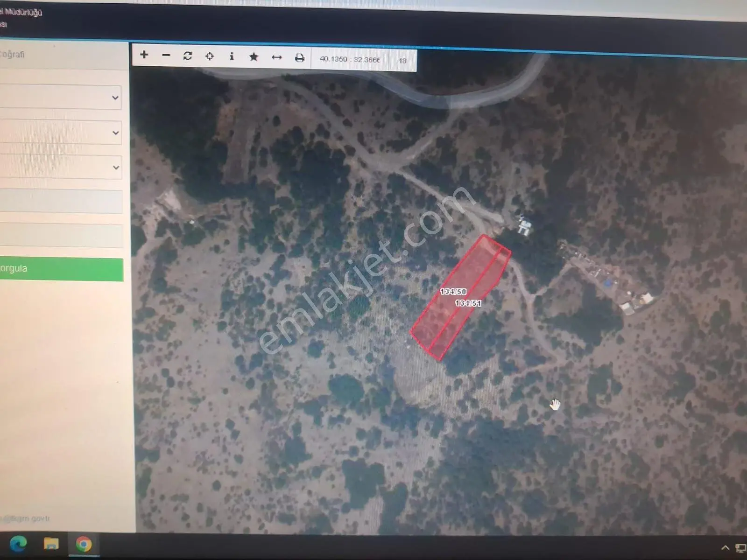The width and height of the screenshot is (747, 560).
Task: Zoom out with the minus icon
Action: click(x=166, y=55)
